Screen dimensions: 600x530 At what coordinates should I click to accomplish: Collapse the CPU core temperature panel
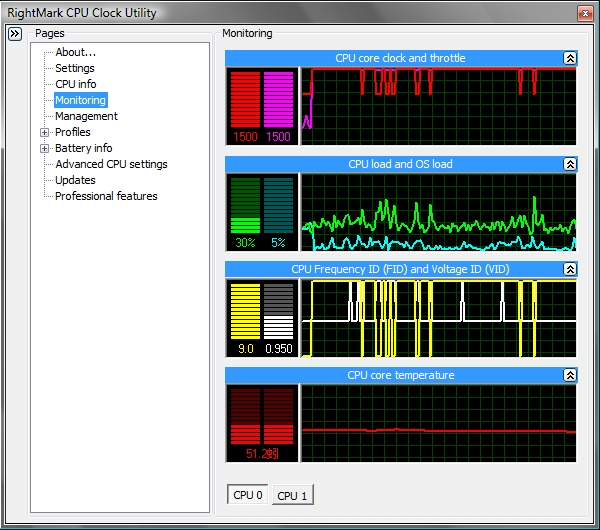point(570,375)
